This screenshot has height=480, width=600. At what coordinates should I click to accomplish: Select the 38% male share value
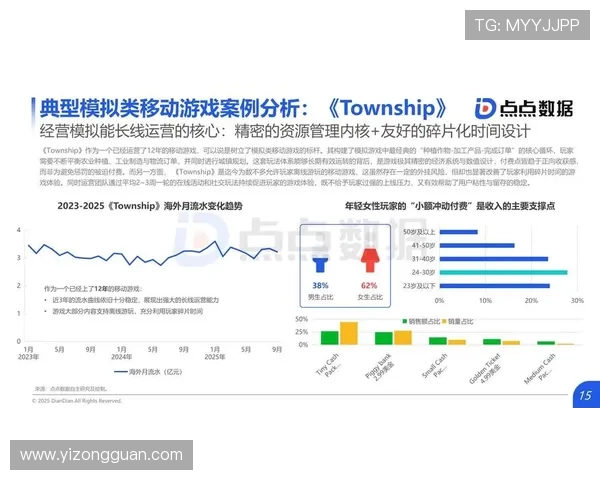pos(320,286)
